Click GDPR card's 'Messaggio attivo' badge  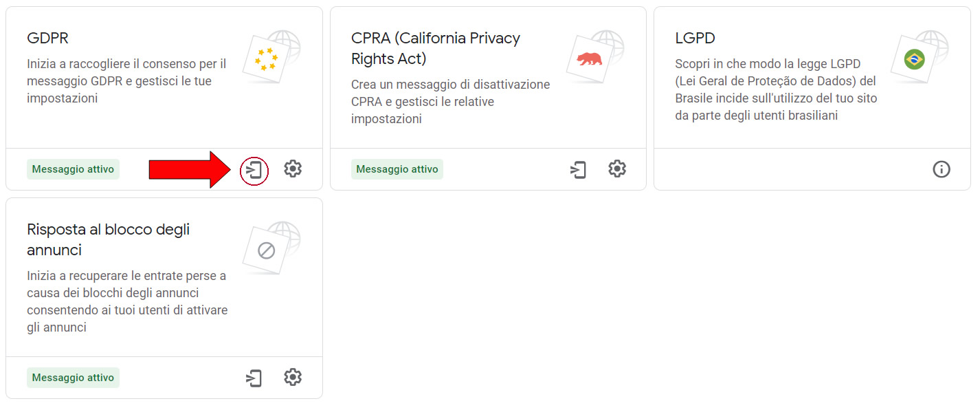point(74,169)
